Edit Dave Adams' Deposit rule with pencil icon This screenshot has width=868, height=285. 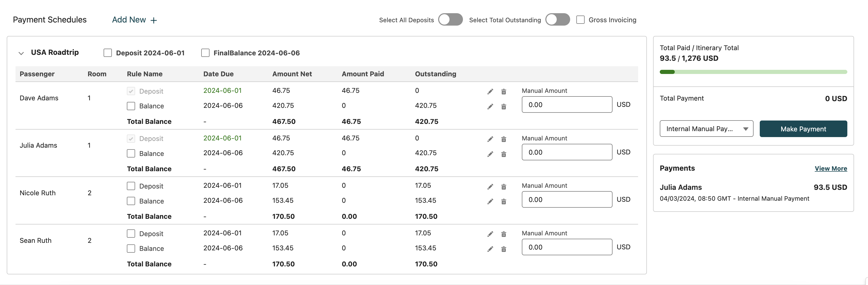[x=490, y=91]
